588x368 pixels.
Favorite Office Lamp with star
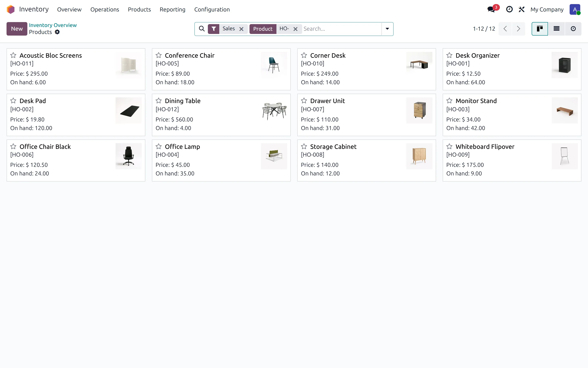coord(159,146)
